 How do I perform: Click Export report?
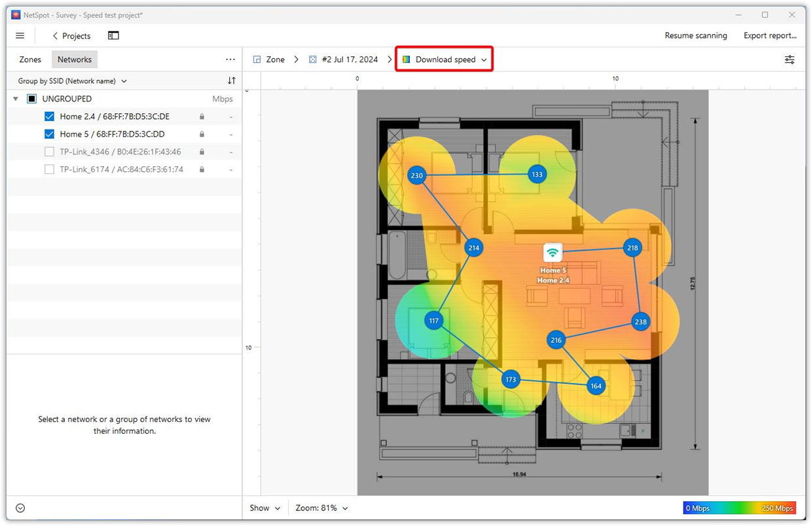[x=770, y=35]
